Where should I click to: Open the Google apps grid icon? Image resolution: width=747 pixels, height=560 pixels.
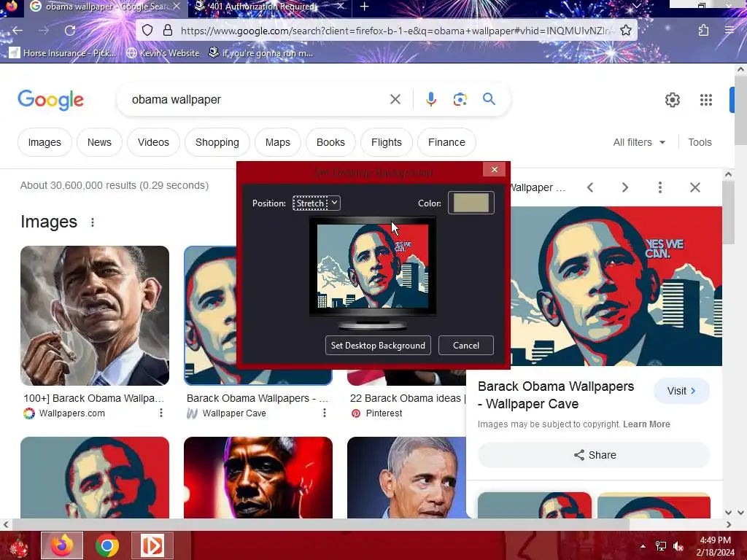[705, 99]
